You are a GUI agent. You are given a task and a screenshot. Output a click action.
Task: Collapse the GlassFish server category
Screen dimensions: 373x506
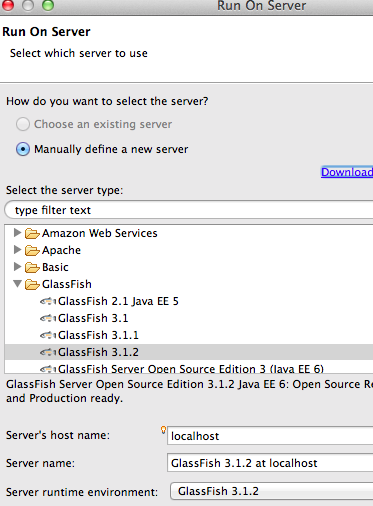point(17,284)
